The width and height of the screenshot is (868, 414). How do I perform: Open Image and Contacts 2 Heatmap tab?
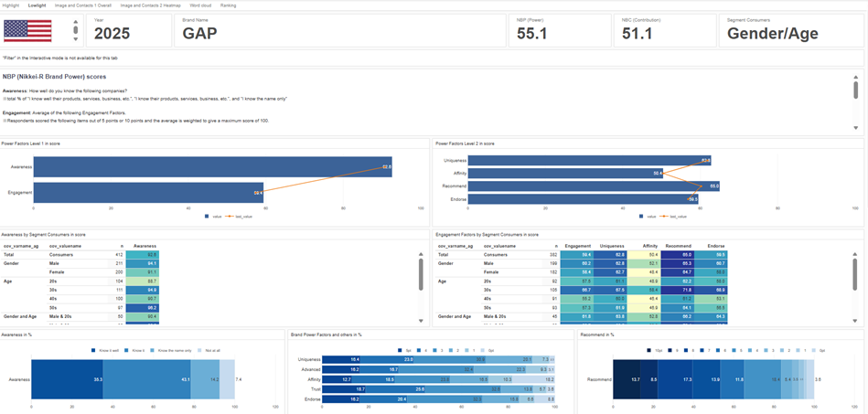(150, 5)
